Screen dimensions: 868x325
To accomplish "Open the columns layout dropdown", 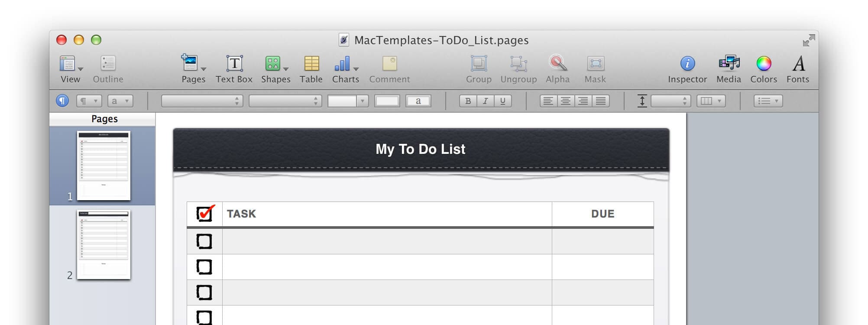I will [x=711, y=101].
